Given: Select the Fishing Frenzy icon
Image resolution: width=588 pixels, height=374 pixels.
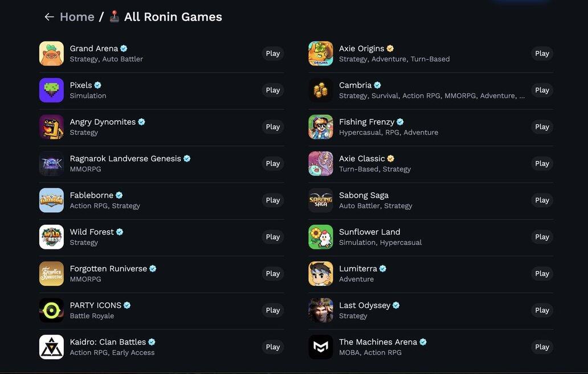Looking at the screenshot, I should pyautogui.click(x=321, y=127).
